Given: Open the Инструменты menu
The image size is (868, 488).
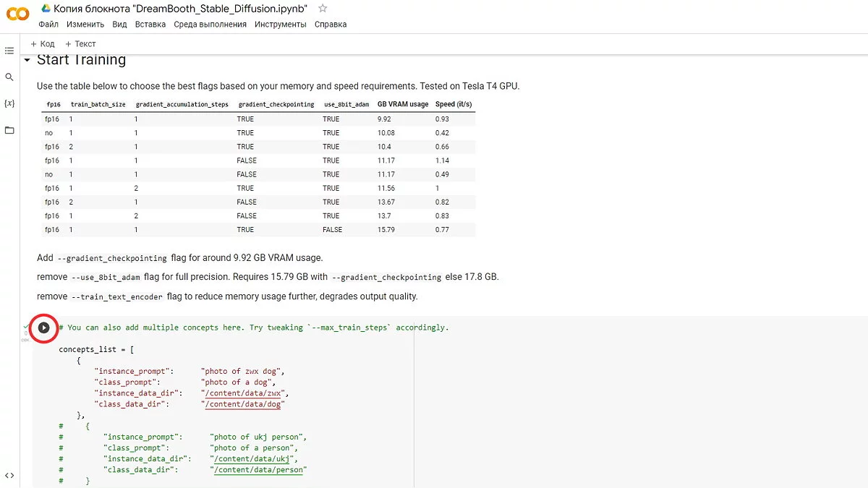Looking at the screenshot, I should (x=280, y=25).
